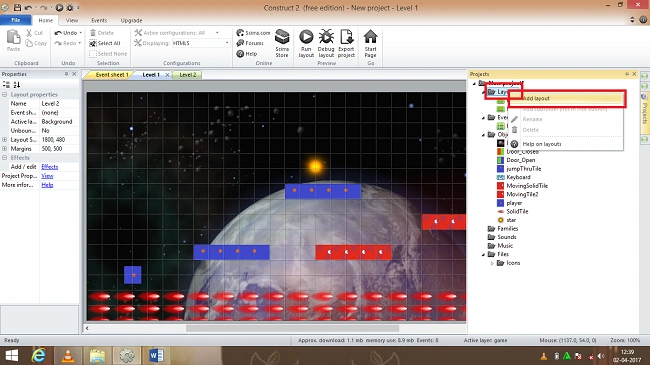Go to Start Page home icon

coord(371,37)
